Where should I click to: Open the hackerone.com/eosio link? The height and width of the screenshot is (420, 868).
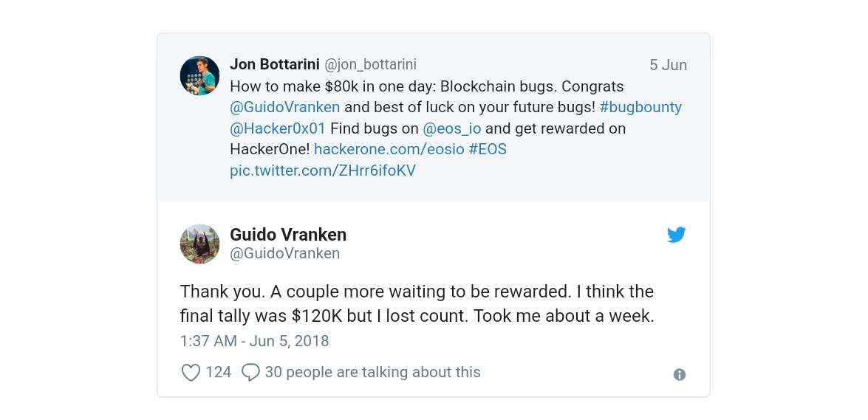389,149
